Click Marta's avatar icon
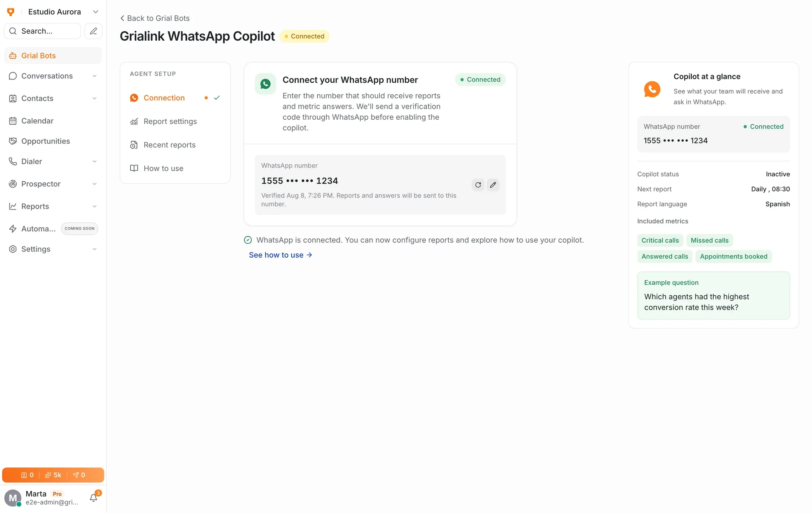Image resolution: width=812 pixels, height=513 pixels. [13, 498]
